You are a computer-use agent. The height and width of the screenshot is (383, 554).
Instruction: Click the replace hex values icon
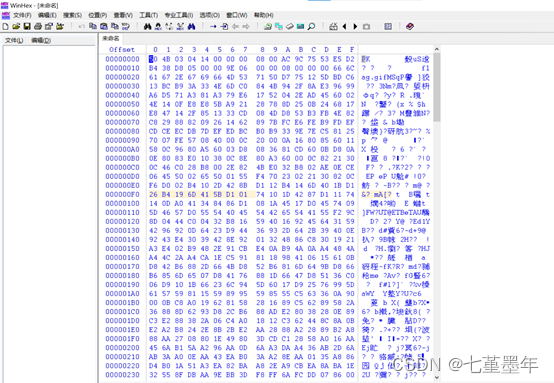[x=180, y=26]
